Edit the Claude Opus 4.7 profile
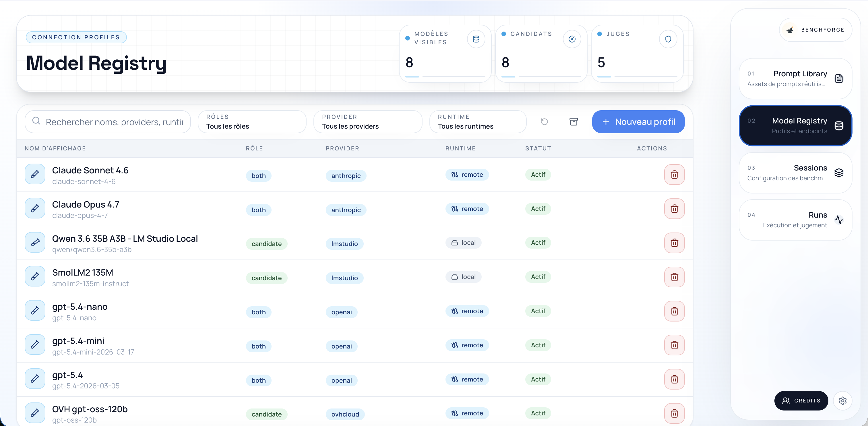 35,208
